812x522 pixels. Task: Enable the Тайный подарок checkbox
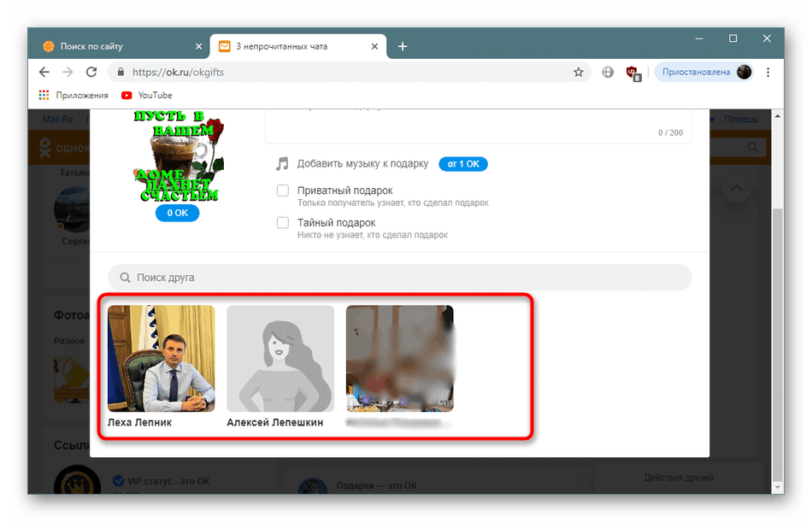point(283,223)
